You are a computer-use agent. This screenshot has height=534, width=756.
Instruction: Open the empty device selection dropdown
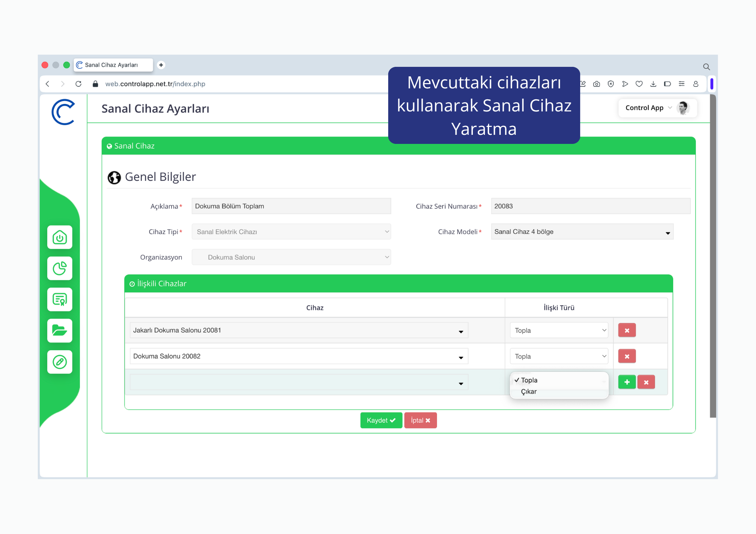pyautogui.click(x=299, y=382)
